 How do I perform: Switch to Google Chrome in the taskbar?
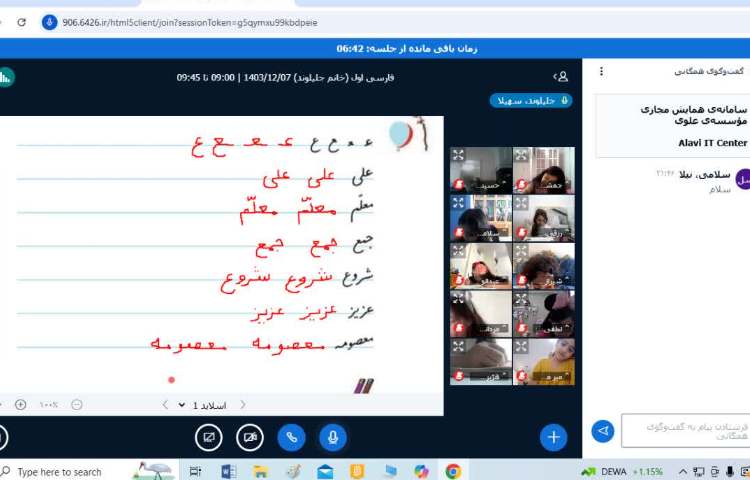[x=453, y=471]
